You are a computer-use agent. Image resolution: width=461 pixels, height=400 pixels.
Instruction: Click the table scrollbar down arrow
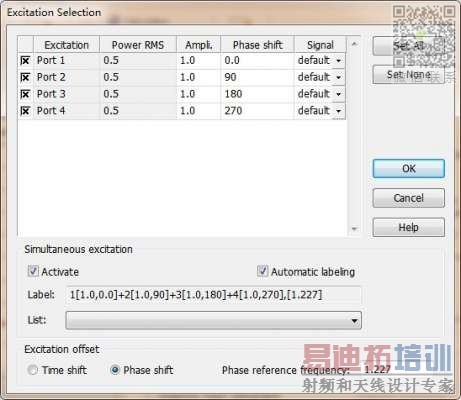point(354,229)
